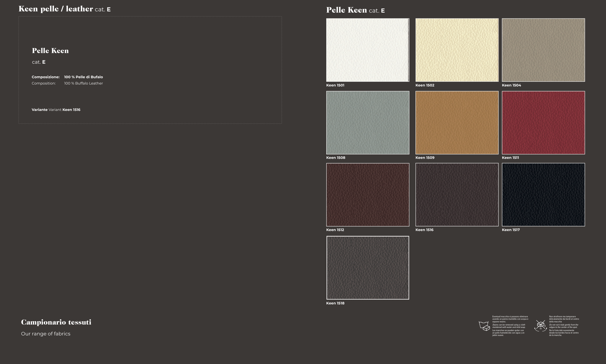This screenshot has height=364, width=606.
Task: Click the Pelle Keen cat. E title
Action: coord(355,10)
